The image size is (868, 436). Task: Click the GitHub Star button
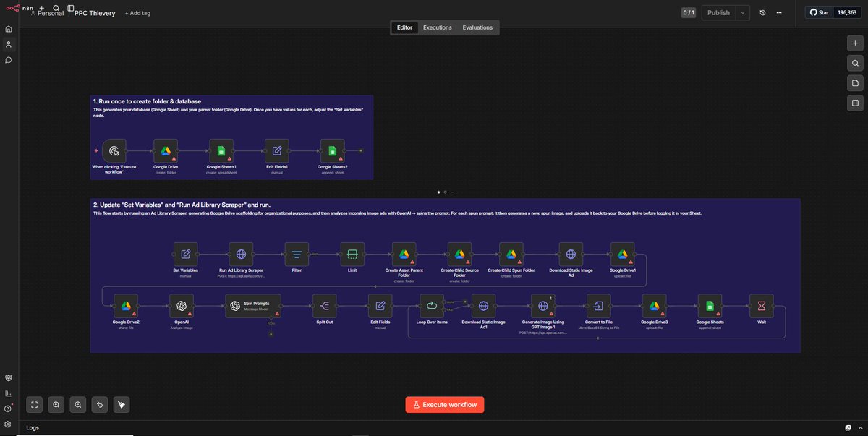point(820,12)
